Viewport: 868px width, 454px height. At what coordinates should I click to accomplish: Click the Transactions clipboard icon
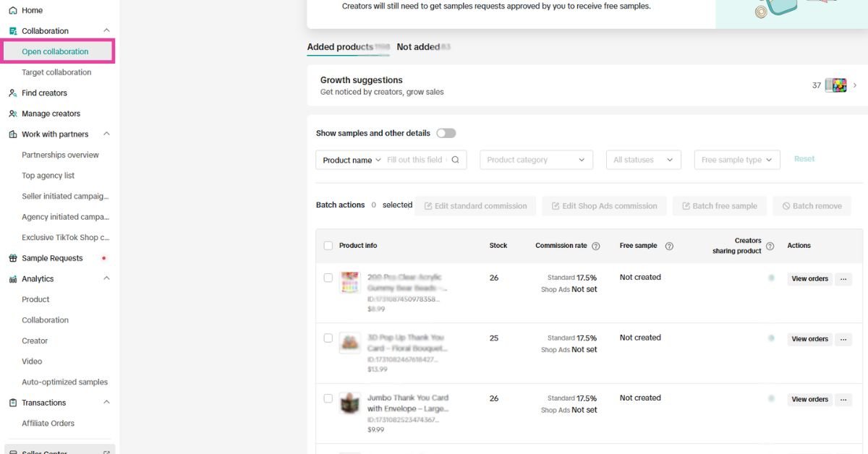(13, 403)
